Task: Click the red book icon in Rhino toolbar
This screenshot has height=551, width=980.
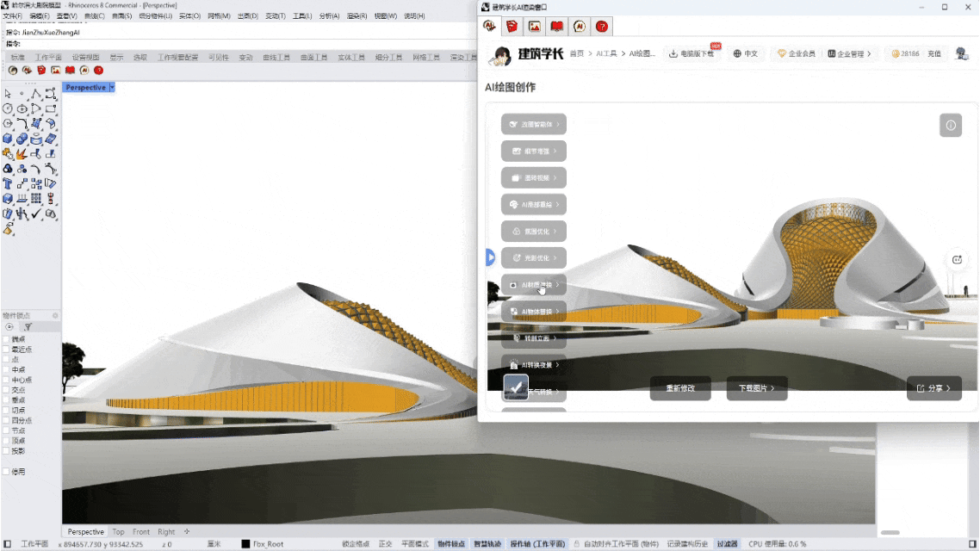Action: point(70,70)
